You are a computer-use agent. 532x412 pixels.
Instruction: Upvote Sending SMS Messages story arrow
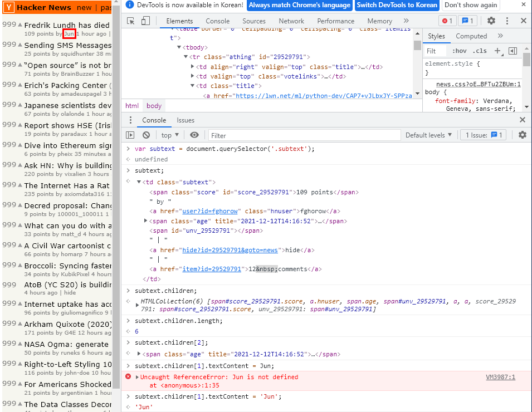tap(20, 45)
